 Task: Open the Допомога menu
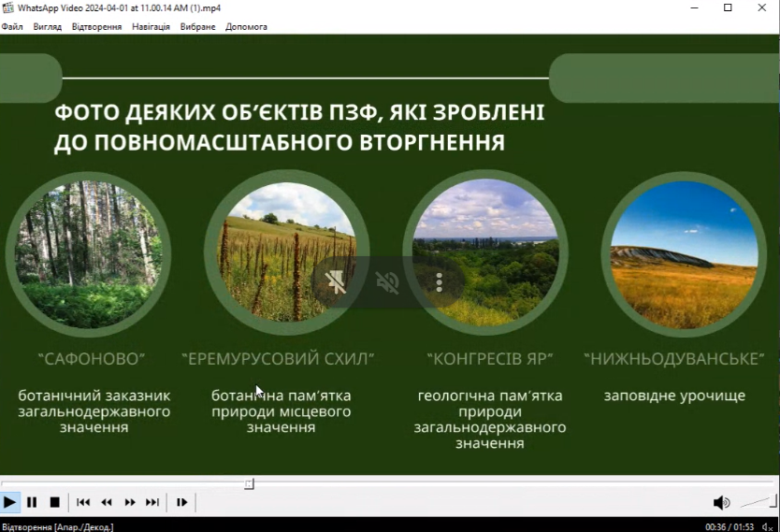coord(246,26)
